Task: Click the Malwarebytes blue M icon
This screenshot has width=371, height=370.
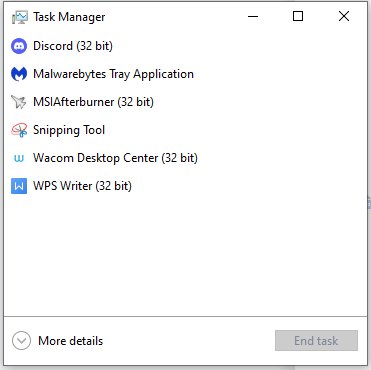Action: click(19, 74)
